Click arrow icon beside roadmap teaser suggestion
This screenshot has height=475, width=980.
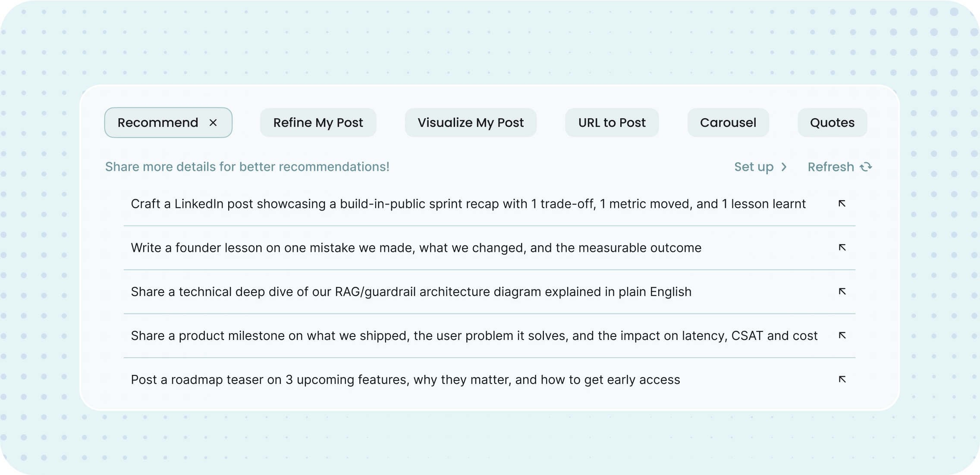pyautogui.click(x=842, y=380)
